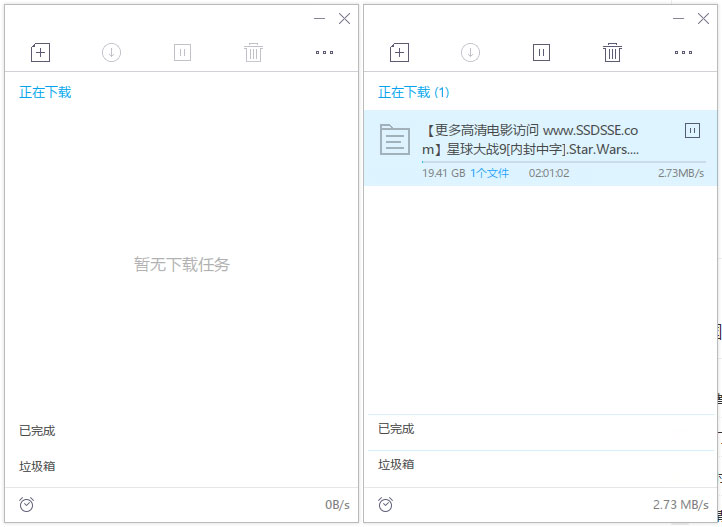Click alarm clock icon in left window

(27, 504)
